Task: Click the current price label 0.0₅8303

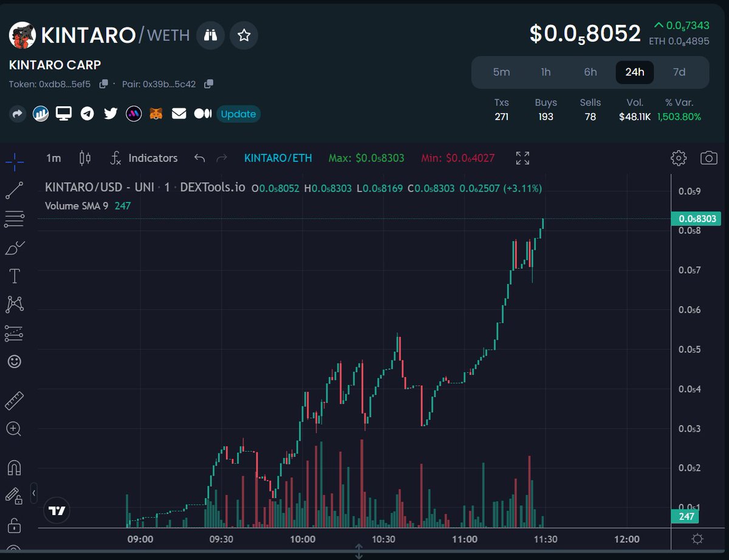Action: pos(696,219)
